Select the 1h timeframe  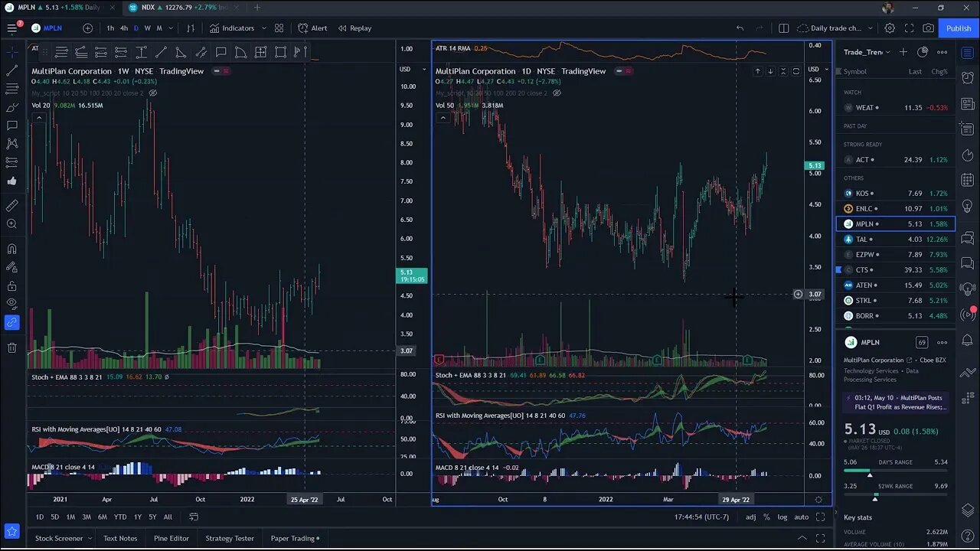click(110, 28)
